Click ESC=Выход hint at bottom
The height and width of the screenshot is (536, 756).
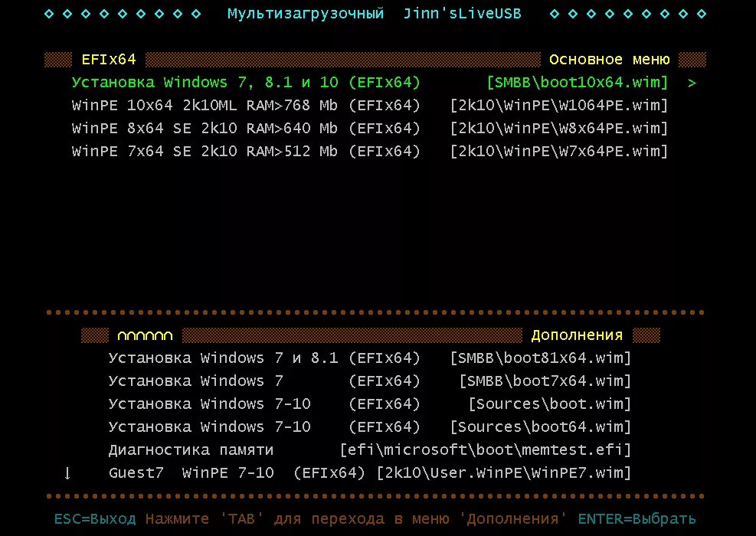click(95, 519)
